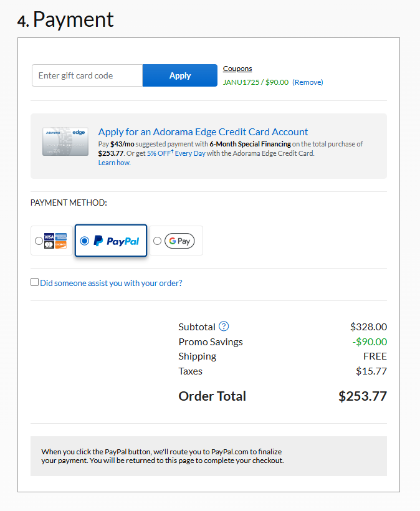Click "Did someone assist you" link text
420x511 pixels.
tap(111, 283)
